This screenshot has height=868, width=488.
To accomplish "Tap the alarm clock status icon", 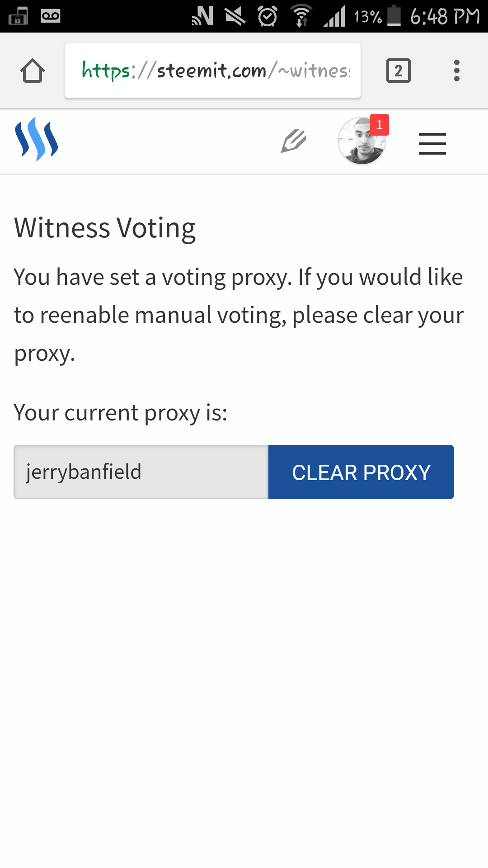I will point(267,16).
